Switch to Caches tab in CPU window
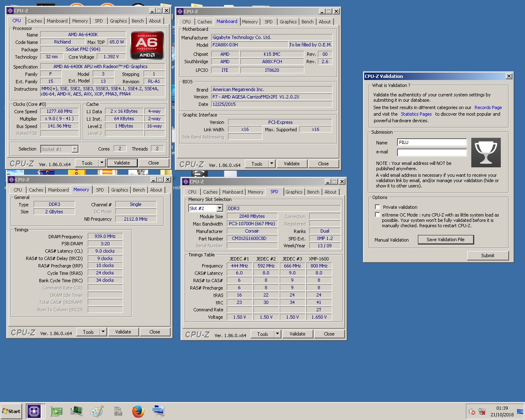The height and width of the screenshot is (420, 525). (x=35, y=21)
